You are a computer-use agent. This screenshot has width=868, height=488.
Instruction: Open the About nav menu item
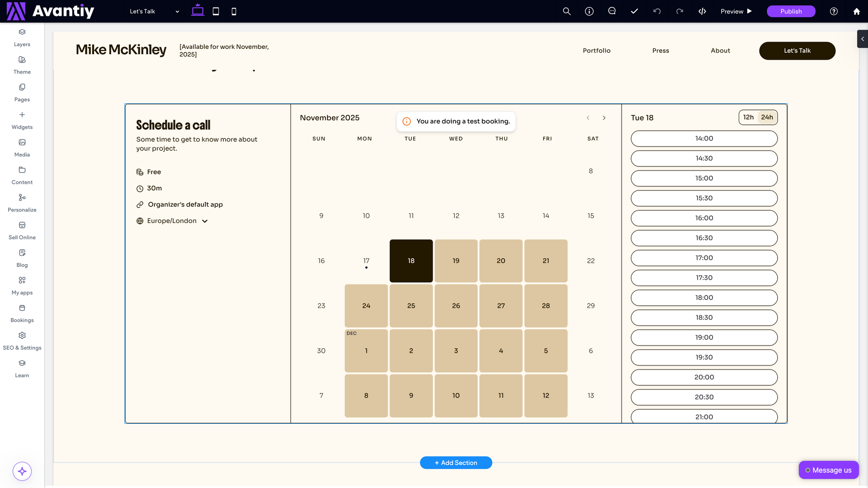(720, 51)
